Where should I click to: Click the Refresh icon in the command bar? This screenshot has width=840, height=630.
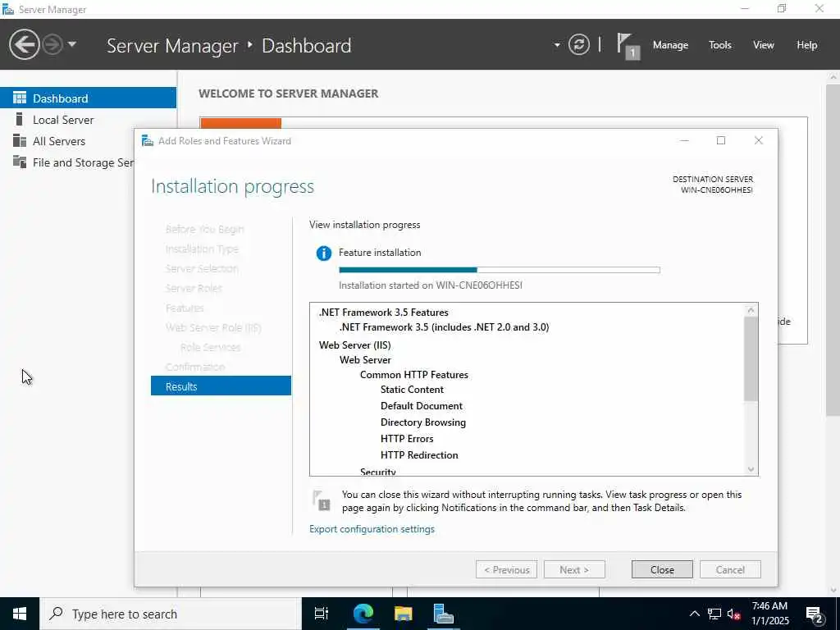[579, 44]
